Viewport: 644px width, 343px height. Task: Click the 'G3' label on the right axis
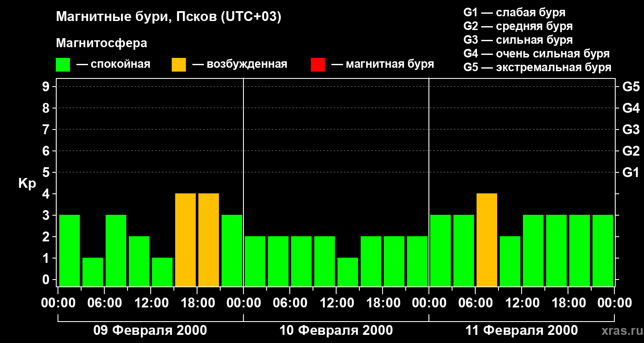pos(631,130)
